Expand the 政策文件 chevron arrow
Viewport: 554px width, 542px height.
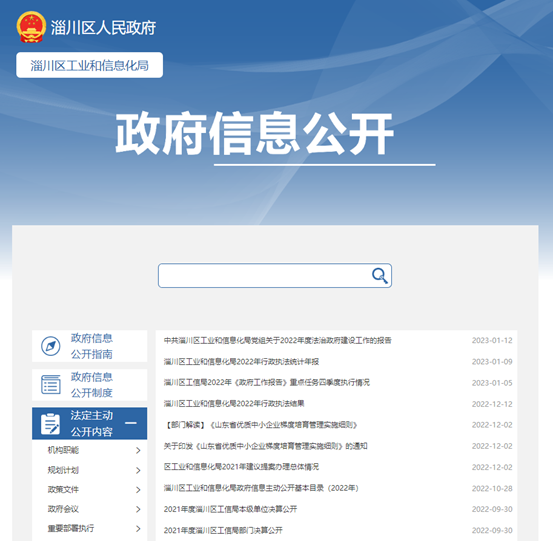(x=138, y=490)
